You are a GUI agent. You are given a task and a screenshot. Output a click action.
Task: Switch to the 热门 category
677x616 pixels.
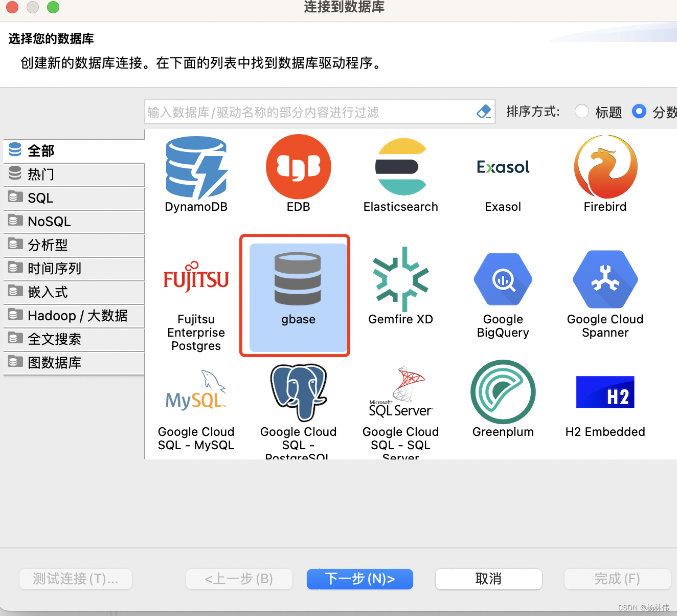[x=74, y=174]
